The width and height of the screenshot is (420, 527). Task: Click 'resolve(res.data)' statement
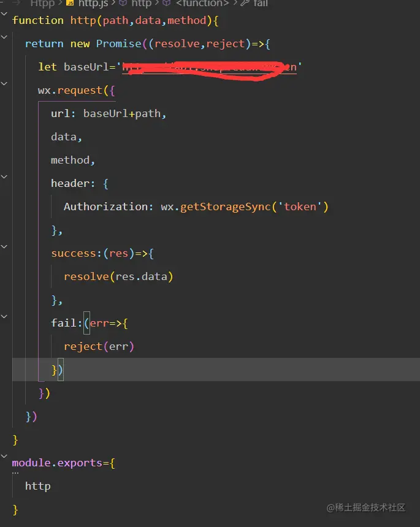118,276
